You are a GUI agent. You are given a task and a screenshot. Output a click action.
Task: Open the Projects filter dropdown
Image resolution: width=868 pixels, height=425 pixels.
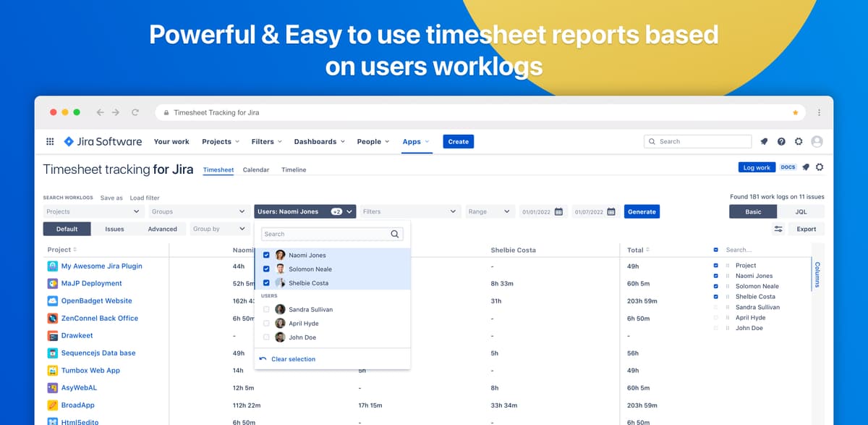pyautogui.click(x=93, y=211)
